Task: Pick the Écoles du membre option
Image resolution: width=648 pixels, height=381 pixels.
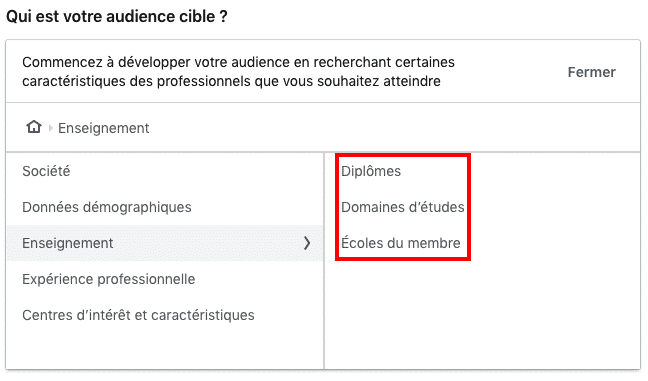Action: (400, 243)
